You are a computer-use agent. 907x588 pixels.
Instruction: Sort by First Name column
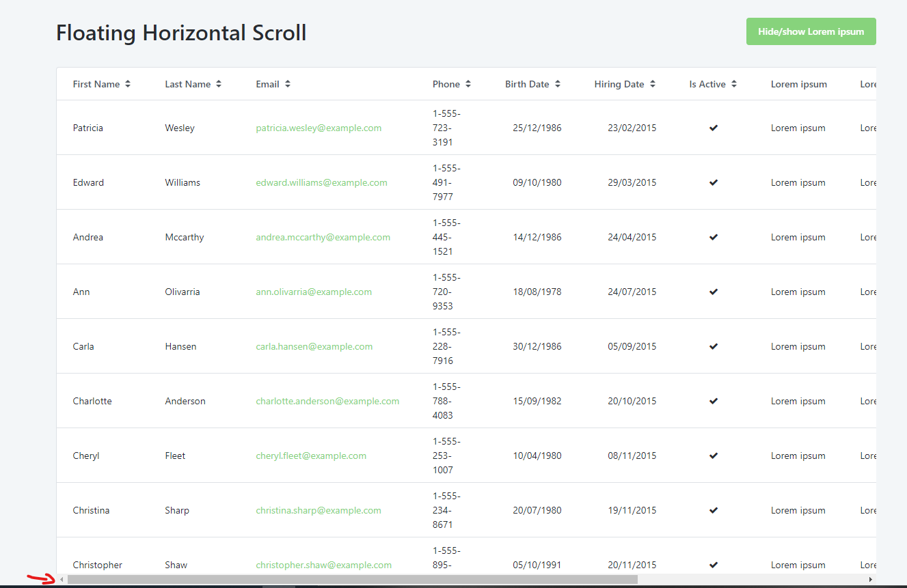point(101,84)
